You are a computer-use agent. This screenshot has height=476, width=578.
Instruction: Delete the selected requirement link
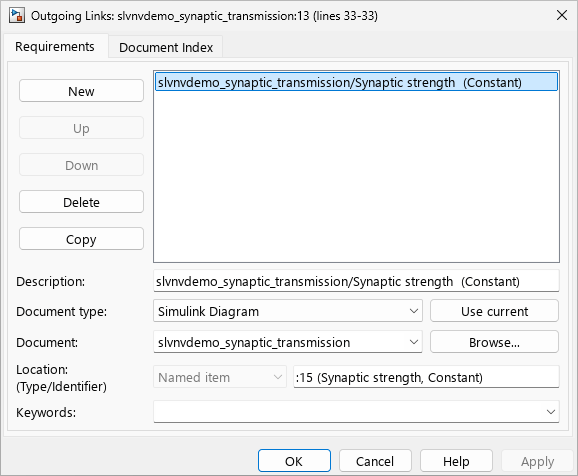click(81, 202)
